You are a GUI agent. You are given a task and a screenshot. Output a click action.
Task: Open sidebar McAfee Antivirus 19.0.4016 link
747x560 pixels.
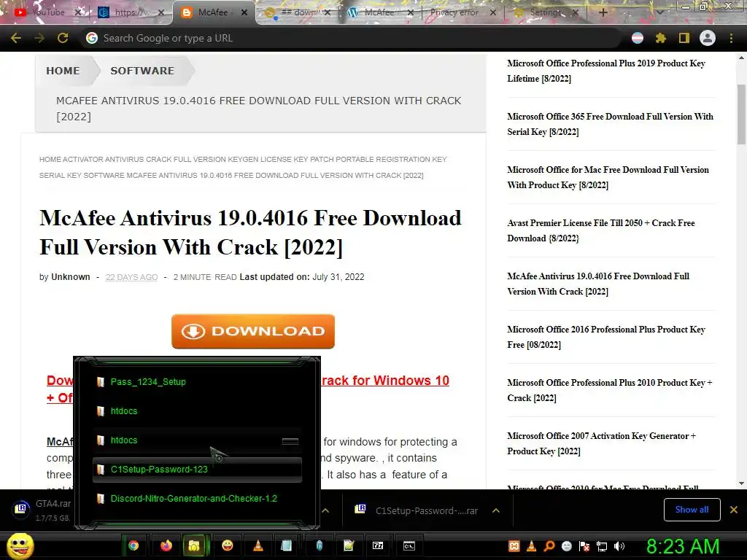click(x=598, y=284)
